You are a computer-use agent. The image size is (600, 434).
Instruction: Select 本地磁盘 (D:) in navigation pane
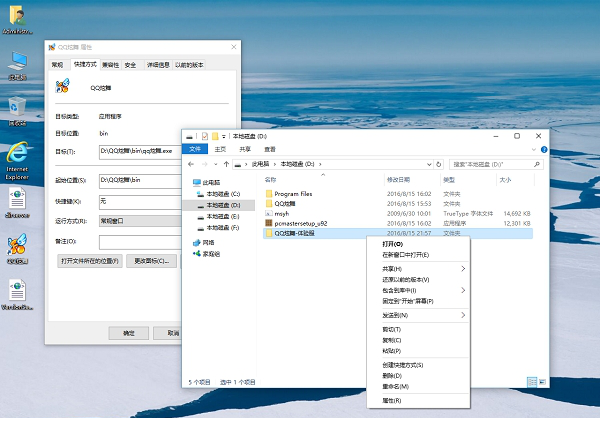218,206
